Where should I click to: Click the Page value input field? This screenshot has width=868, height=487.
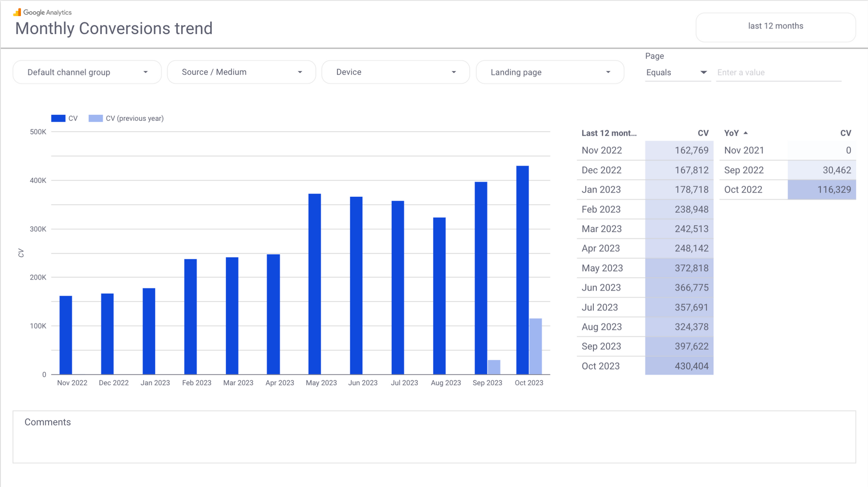778,72
